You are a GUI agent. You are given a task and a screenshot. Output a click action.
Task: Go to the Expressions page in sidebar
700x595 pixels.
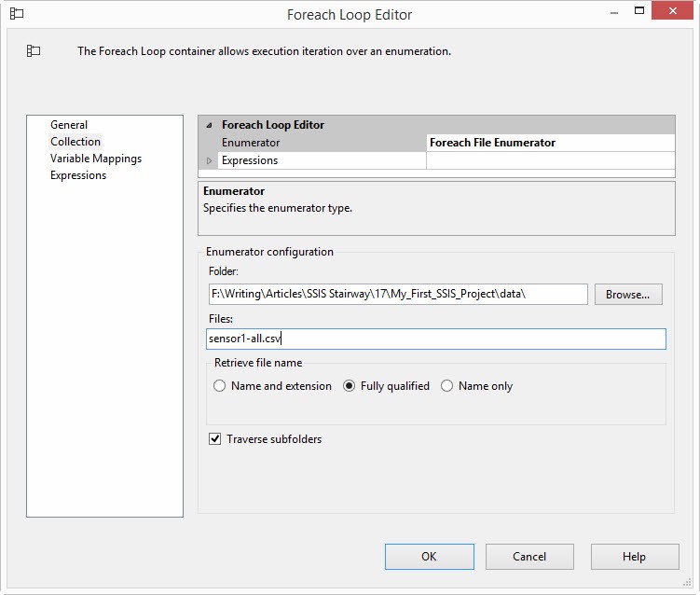[78, 175]
